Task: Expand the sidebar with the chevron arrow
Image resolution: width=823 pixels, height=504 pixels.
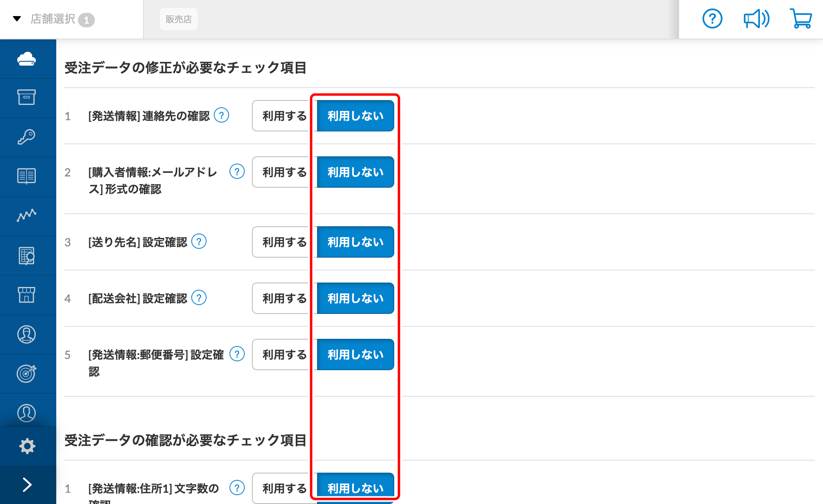Action: coord(27,484)
